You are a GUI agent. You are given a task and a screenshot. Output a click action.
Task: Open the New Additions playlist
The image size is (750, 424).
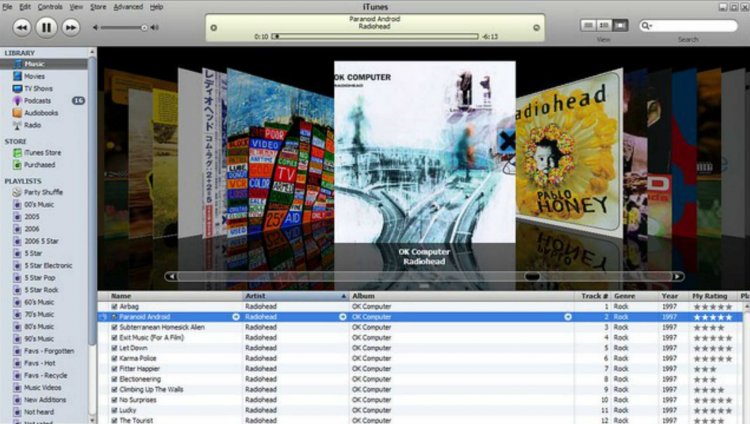[44, 400]
